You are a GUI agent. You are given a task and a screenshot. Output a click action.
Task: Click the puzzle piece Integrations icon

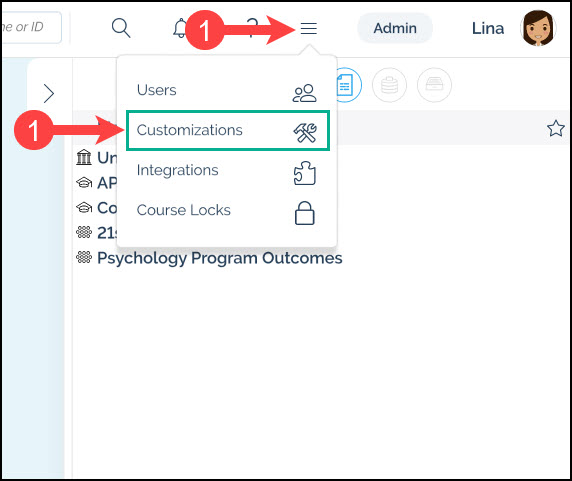305,173
